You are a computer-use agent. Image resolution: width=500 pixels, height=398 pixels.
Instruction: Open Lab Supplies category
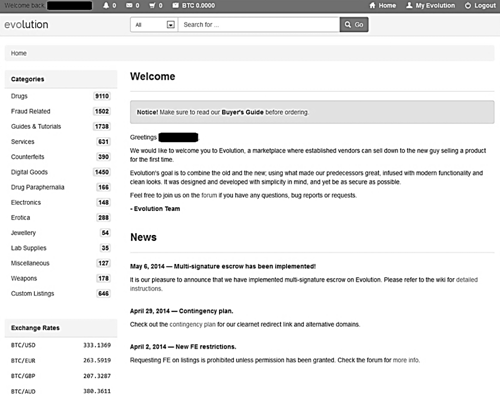click(x=28, y=248)
